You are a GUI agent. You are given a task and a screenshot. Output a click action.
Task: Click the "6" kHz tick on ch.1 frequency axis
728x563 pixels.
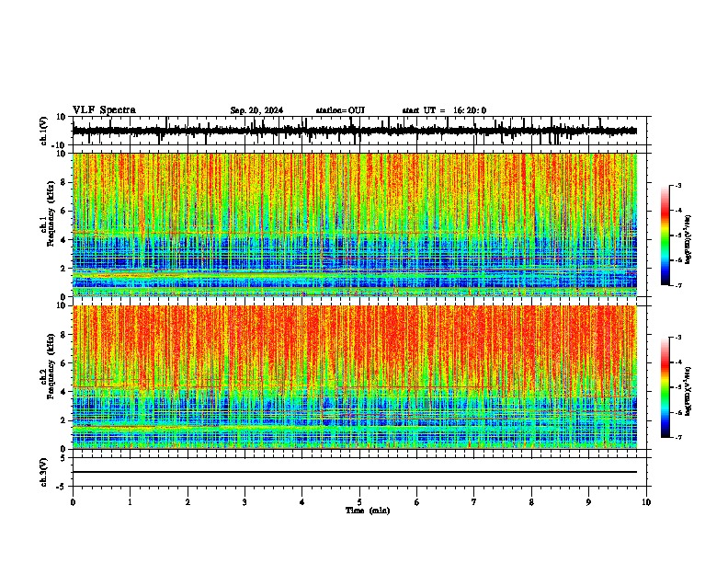pos(64,211)
